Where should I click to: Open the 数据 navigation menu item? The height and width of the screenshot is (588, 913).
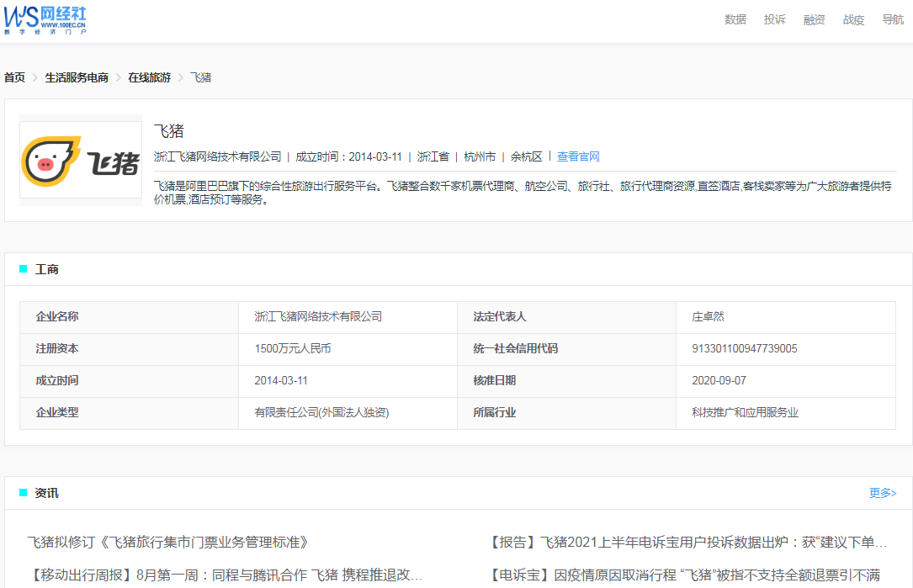[x=735, y=20]
